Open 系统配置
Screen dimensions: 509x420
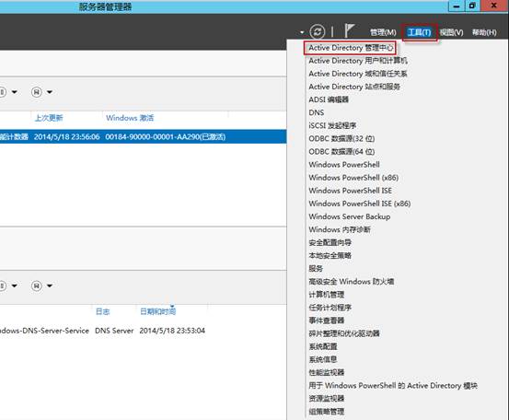(323, 346)
